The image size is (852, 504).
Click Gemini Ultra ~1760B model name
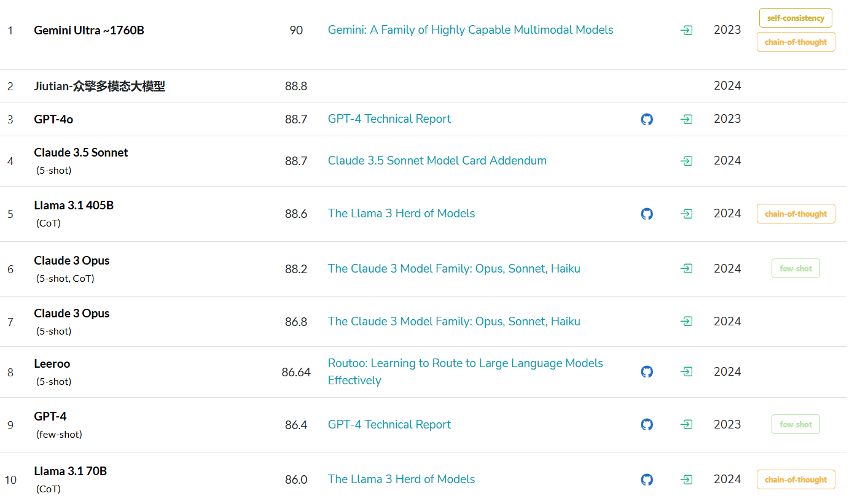pos(89,30)
